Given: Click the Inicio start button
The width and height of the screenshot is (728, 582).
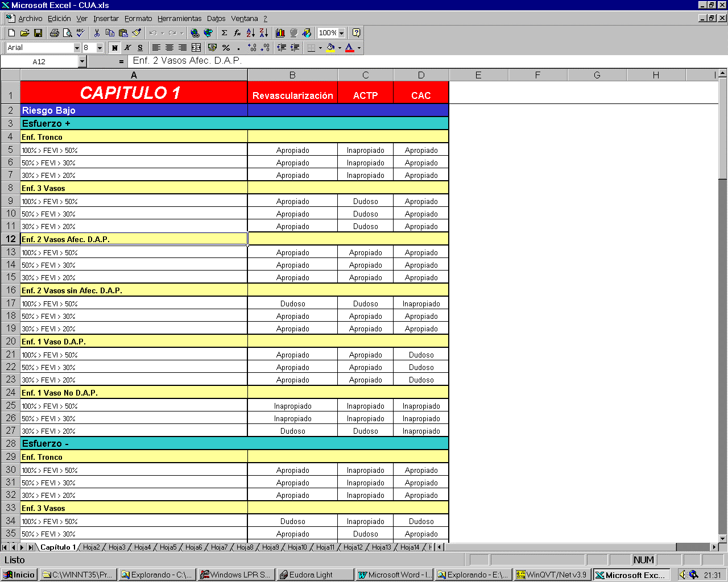Looking at the screenshot, I should click(19, 575).
